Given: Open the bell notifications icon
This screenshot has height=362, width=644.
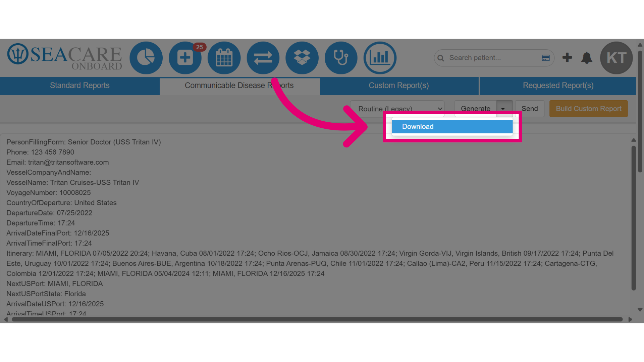Looking at the screenshot, I should [x=587, y=58].
